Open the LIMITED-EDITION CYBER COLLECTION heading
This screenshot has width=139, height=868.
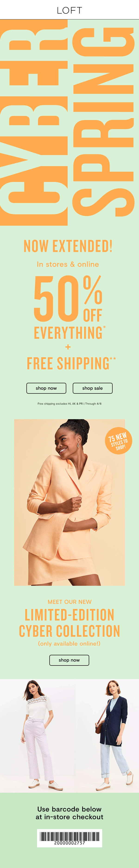[x=69, y=623]
